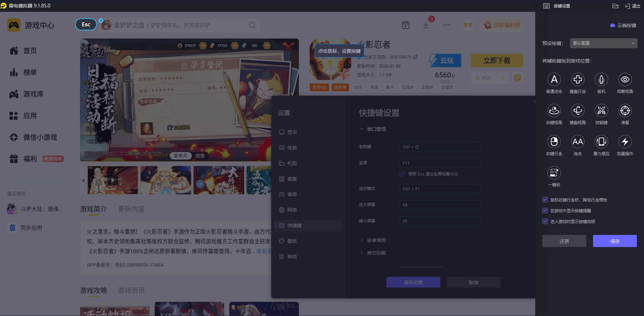
Task: Click the 迷你模式 shortcut field Ctrl + F1
Action: pos(440,189)
